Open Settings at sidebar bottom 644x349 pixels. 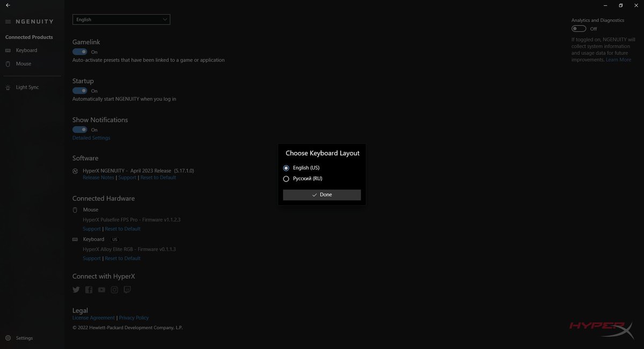pyautogui.click(x=24, y=338)
